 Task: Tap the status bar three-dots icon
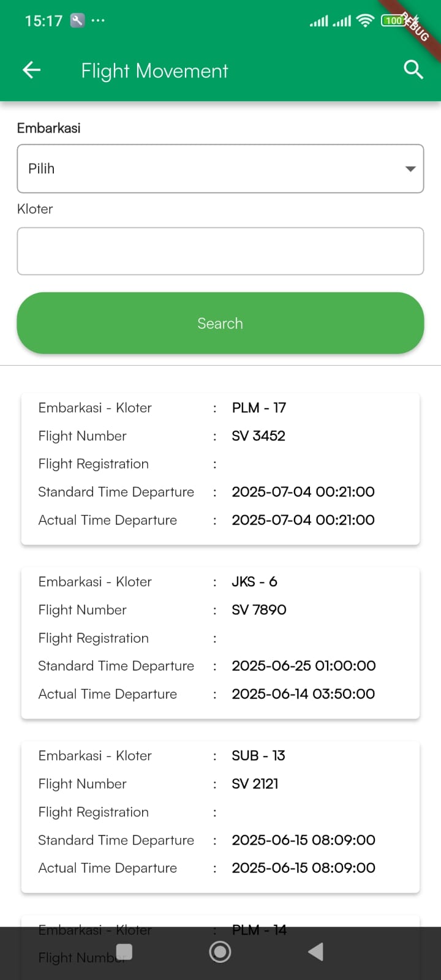(98, 20)
